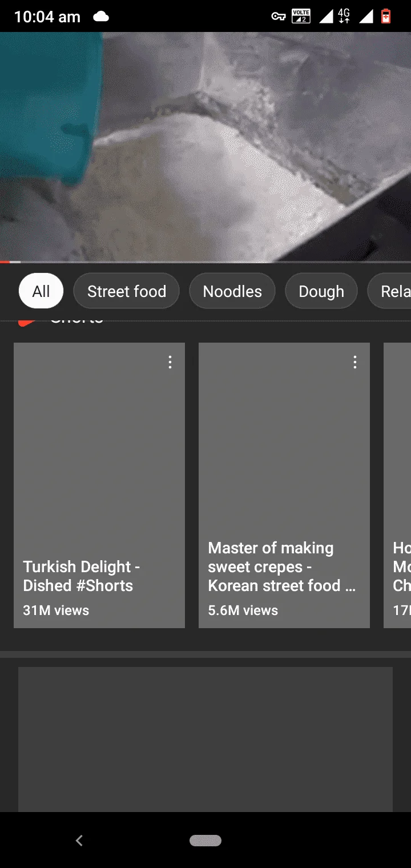Open options menu for sweet crepes short
The height and width of the screenshot is (868, 411).
[354, 362]
